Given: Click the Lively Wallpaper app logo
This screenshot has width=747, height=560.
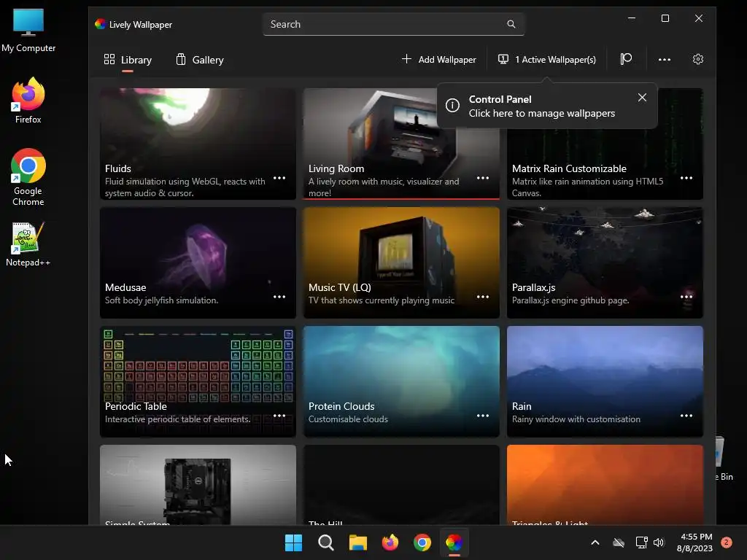Looking at the screenshot, I should (x=100, y=24).
